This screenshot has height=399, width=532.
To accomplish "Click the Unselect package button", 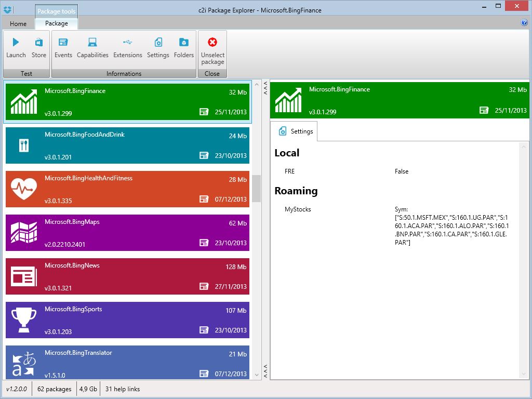I will 212,51.
